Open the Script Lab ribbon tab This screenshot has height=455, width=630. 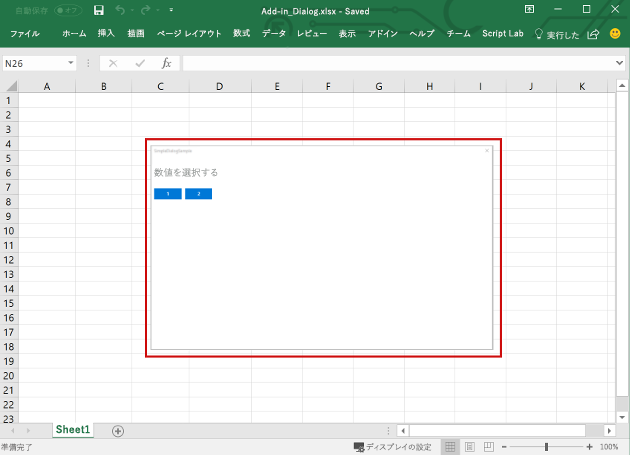[503, 34]
